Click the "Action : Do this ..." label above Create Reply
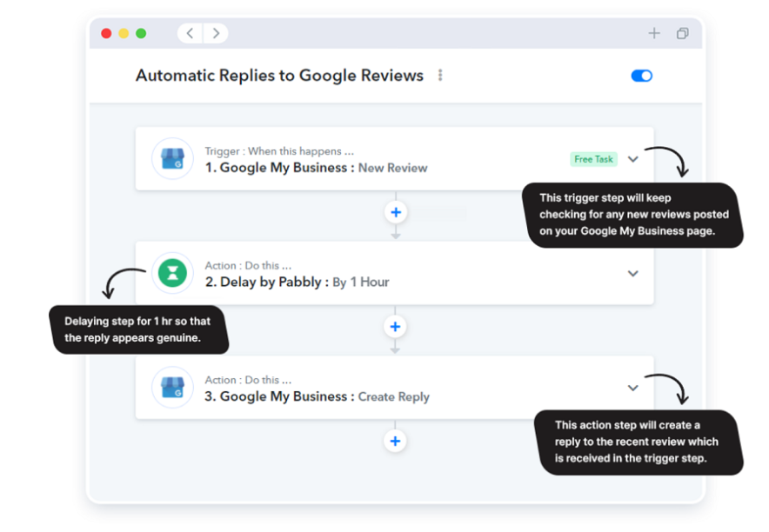 point(248,380)
